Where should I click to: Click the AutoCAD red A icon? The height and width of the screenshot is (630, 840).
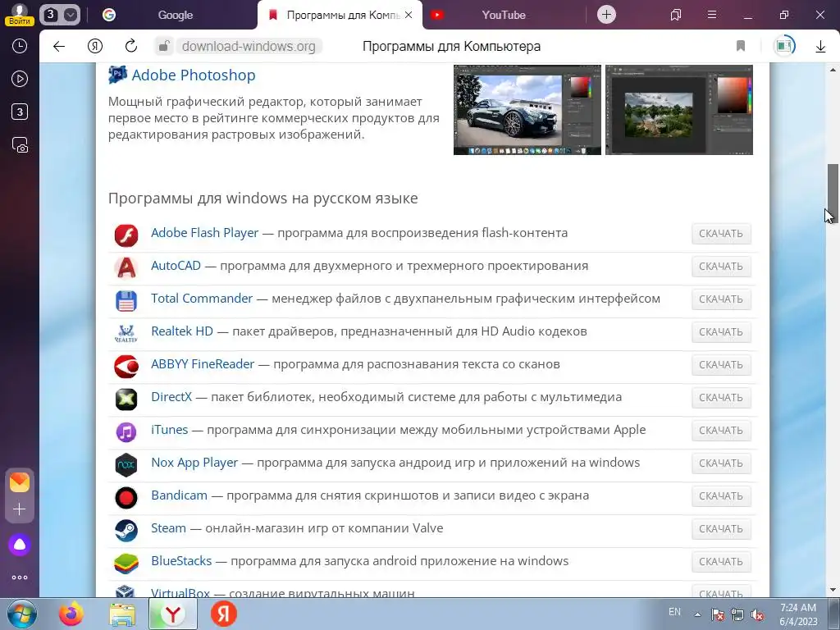coord(126,268)
